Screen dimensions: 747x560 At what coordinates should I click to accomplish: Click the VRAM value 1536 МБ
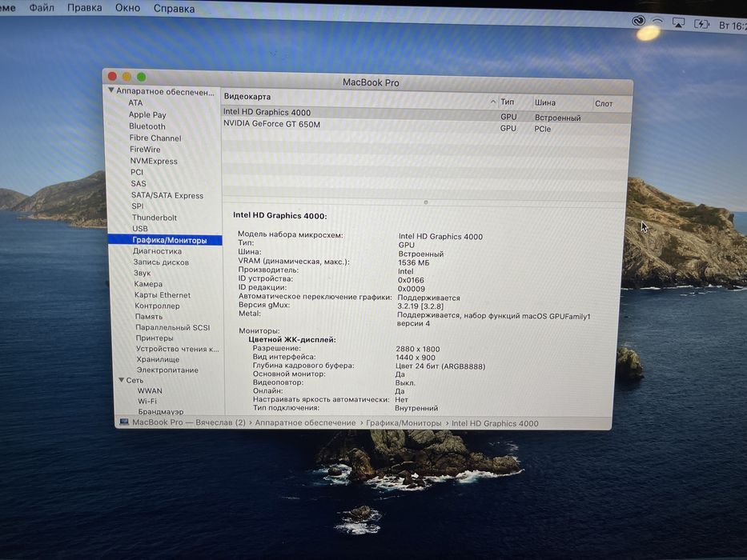pyautogui.click(x=413, y=262)
